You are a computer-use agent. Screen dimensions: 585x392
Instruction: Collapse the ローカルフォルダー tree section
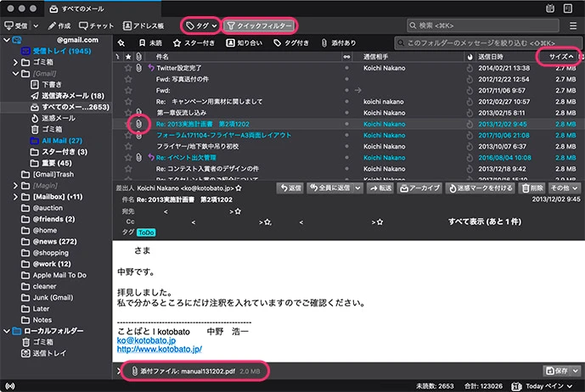point(8,329)
